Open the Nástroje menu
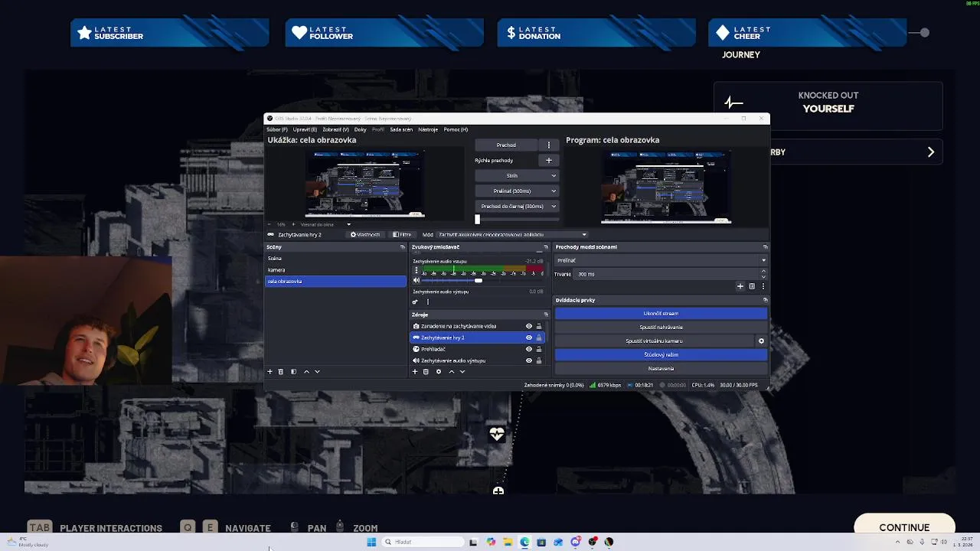 tap(428, 129)
